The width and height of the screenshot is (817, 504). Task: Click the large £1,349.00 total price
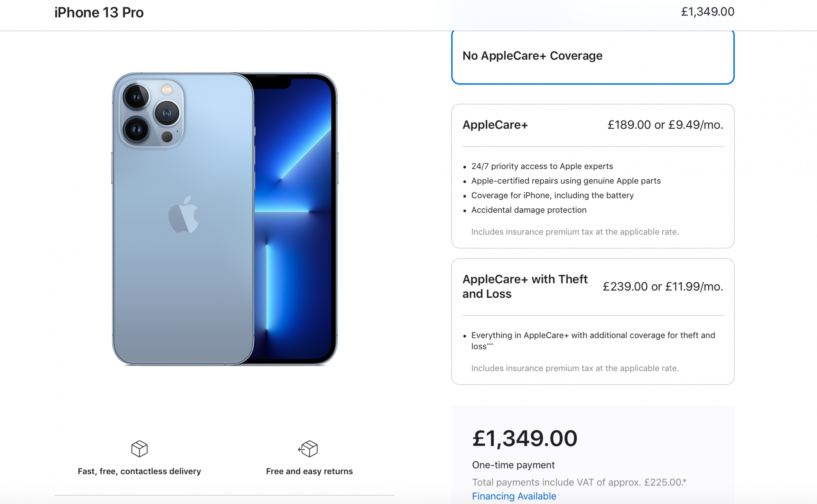(525, 438)
